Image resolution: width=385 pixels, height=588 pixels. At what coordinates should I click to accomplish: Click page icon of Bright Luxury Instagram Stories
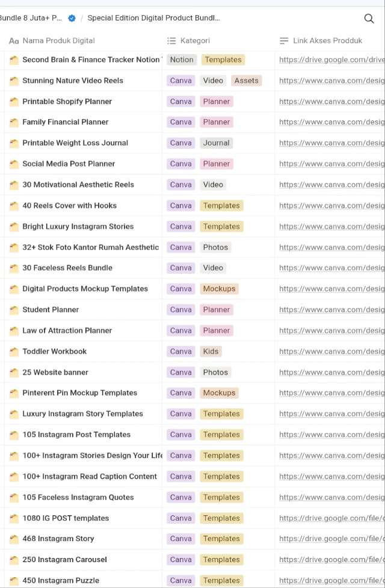pyautogui.click(x=14, y=227)
